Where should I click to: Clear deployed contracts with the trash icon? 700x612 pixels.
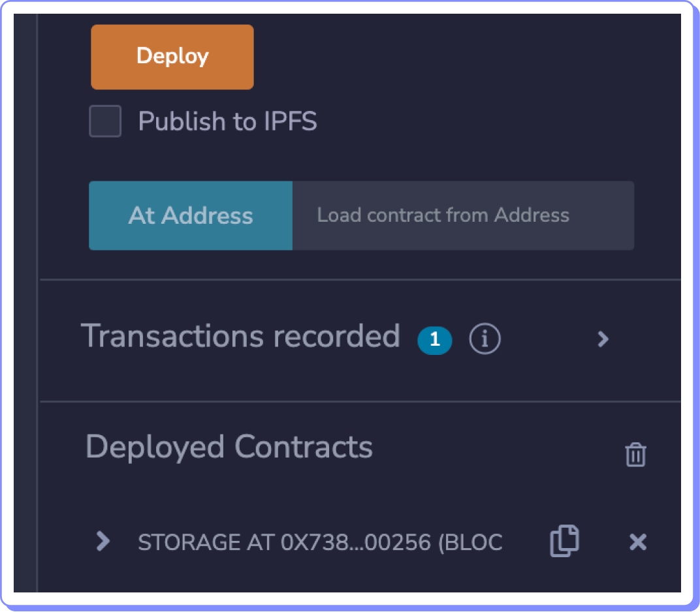[635, 454]
